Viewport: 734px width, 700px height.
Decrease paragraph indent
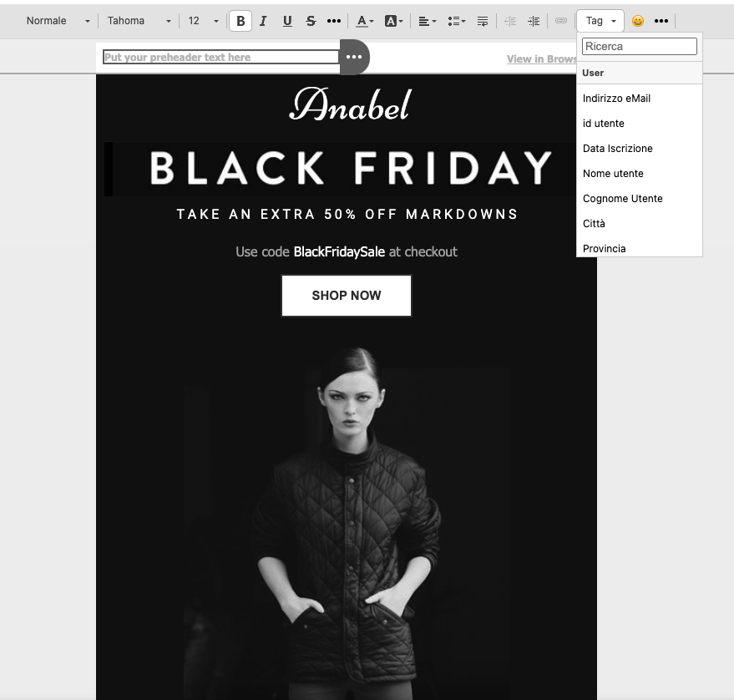click(x=510, y=21)
